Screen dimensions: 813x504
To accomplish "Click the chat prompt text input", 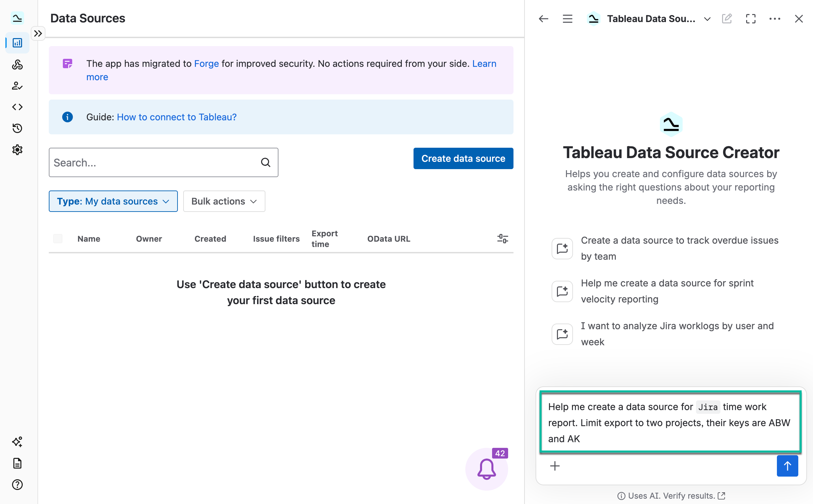I will point(671,422).
